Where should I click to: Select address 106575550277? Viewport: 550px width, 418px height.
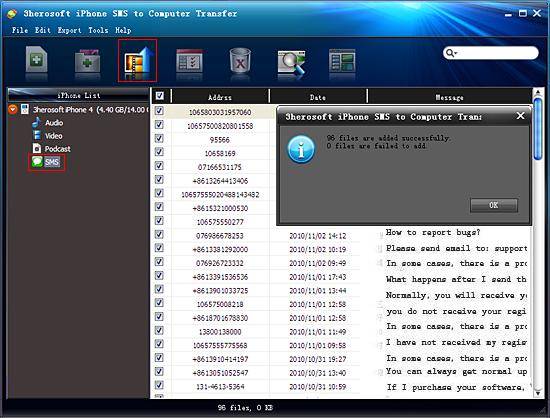pos(220,222)
